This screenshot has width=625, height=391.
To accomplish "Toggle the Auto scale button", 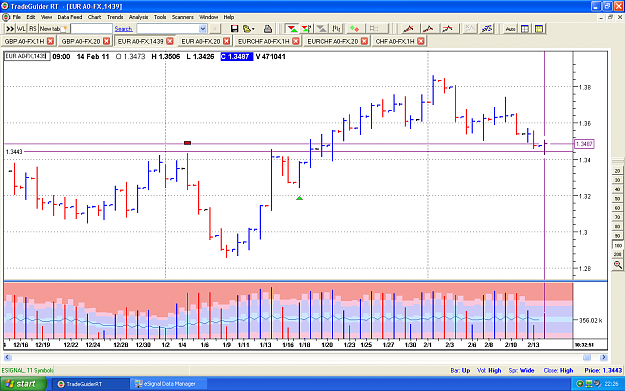I will tap(510, 29).
